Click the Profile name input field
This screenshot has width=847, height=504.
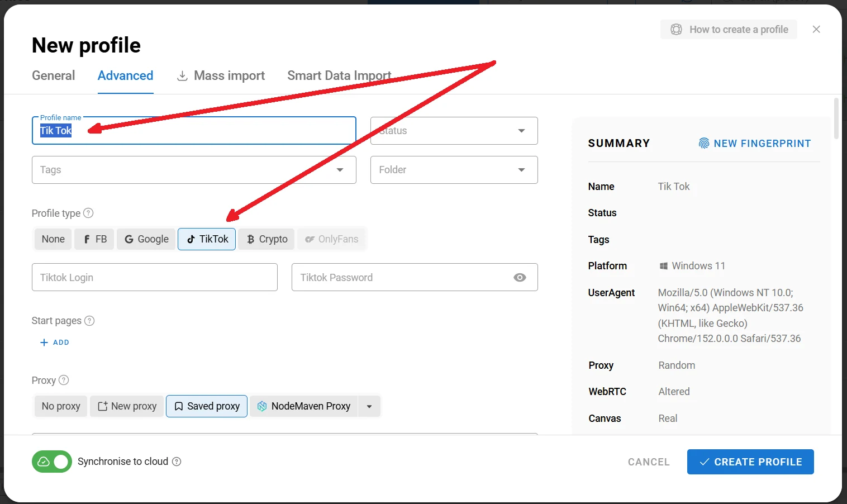click(x=194, y=131)
